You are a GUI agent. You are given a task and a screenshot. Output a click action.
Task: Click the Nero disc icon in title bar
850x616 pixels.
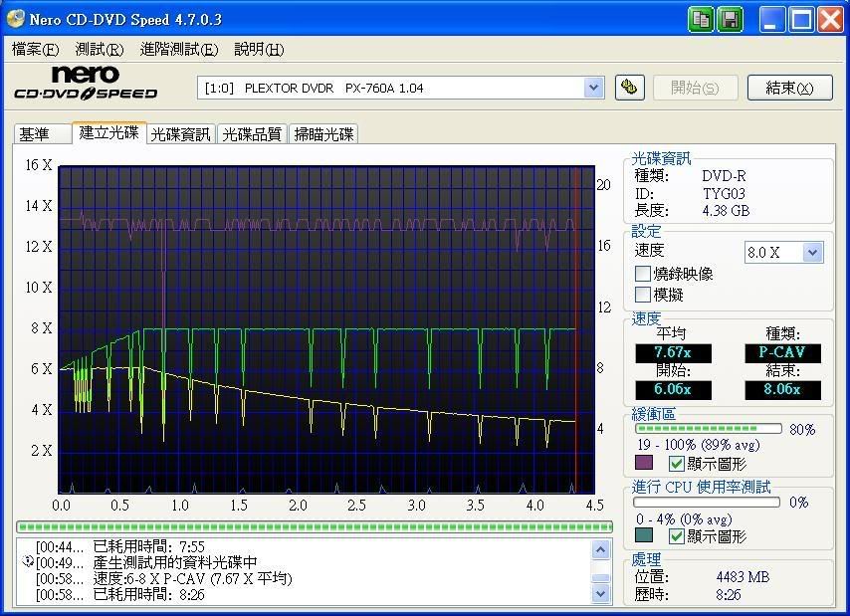pos(15,19)
